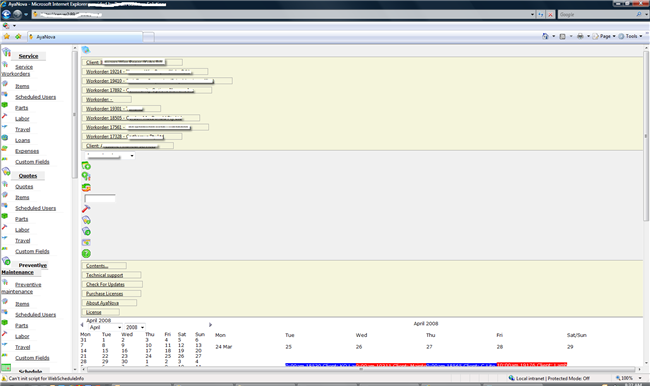Open the Workorder 19214 entry

[145, 72]
